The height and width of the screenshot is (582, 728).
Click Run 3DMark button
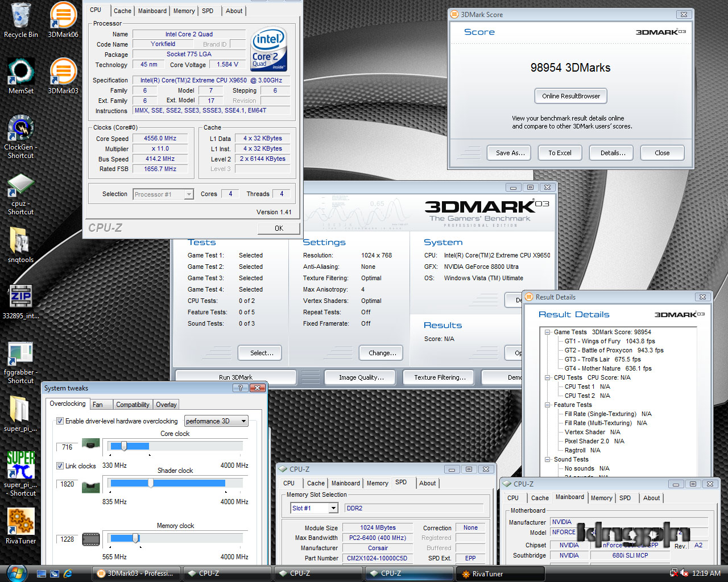tap(235, 377)
